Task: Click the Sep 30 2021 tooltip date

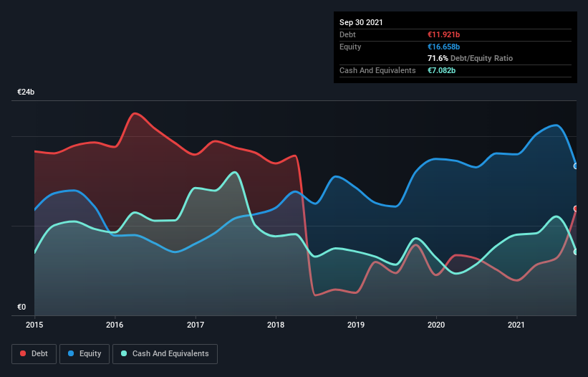Action: pos(361,22)
